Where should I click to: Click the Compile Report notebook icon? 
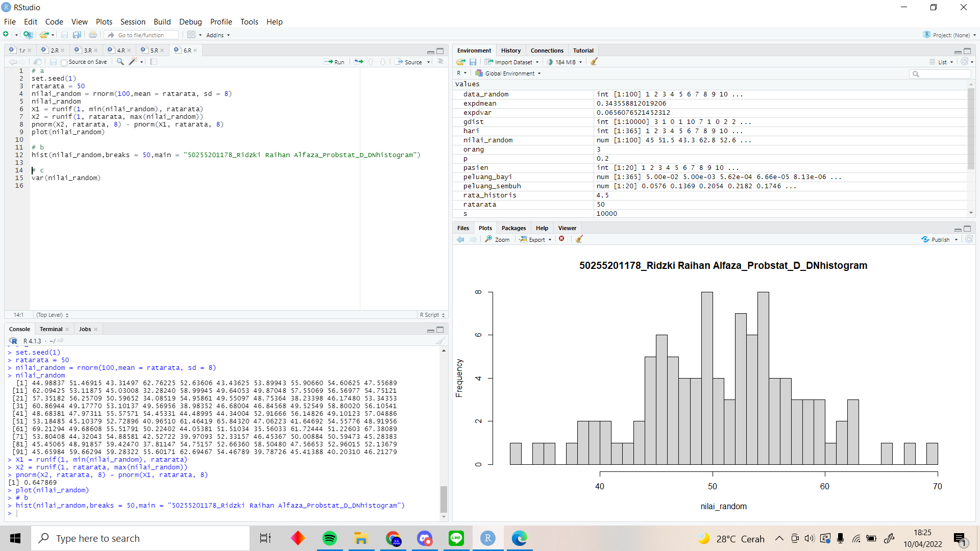[154, 62]
